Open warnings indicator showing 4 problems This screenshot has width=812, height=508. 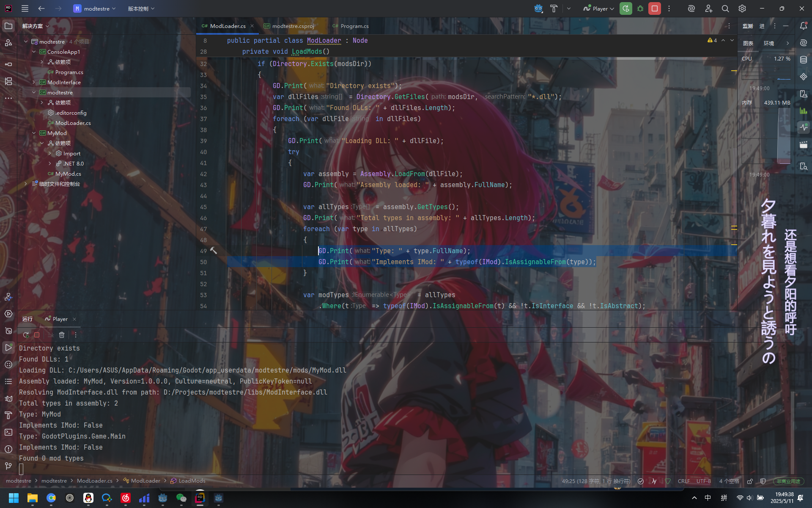point(712,41)
